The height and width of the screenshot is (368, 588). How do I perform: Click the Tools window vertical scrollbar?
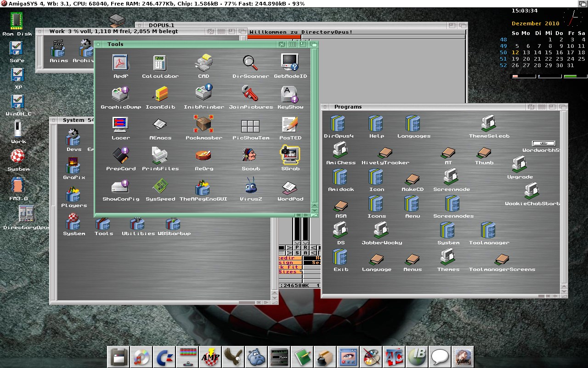coord(314,124)
